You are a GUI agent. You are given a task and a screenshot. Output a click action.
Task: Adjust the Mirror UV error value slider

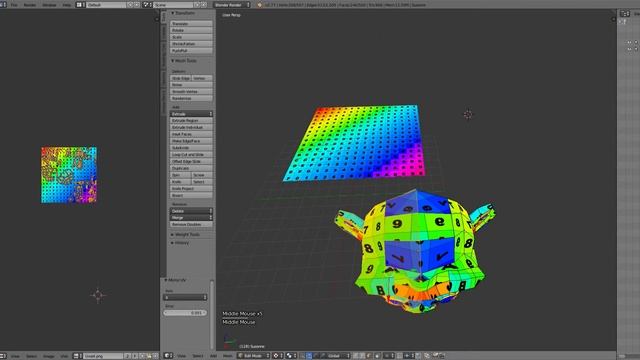185,313
